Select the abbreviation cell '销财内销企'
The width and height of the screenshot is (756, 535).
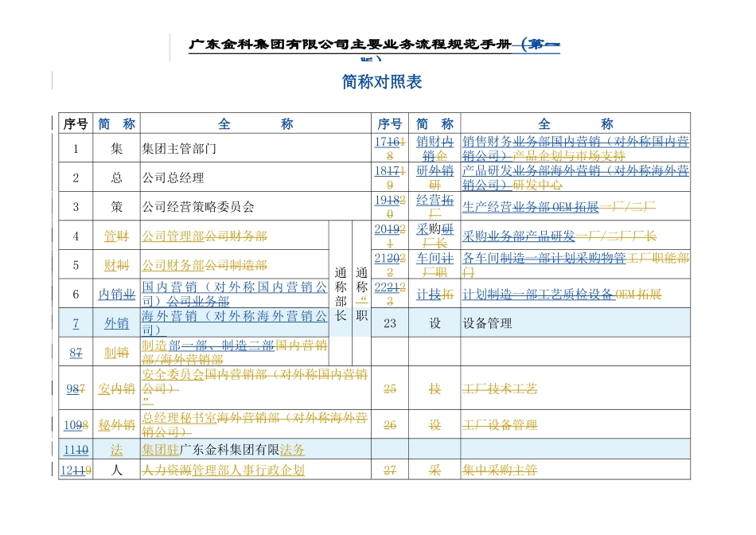coord(435,149)
